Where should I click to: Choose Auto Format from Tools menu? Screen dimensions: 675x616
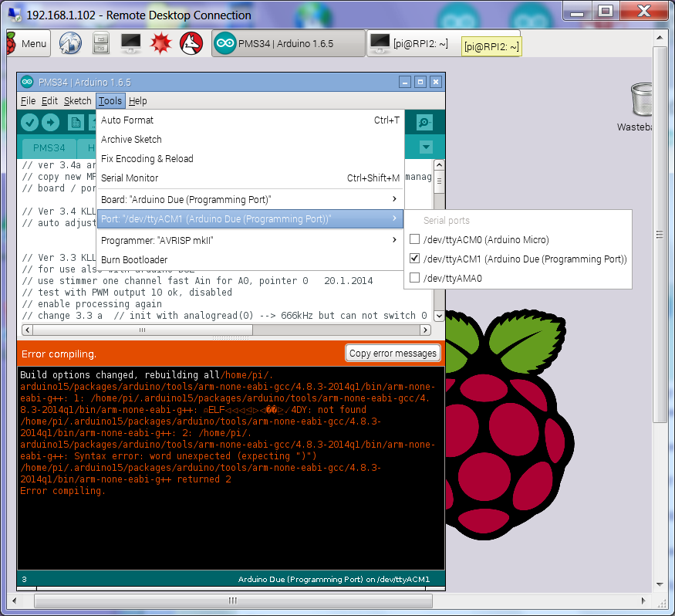tap(127, 120)
